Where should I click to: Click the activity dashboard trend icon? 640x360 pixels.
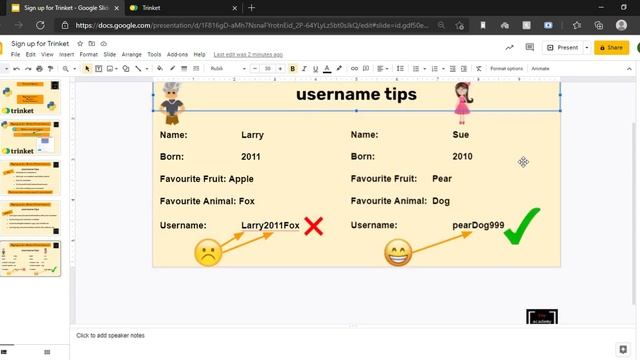tap(509, 48)
